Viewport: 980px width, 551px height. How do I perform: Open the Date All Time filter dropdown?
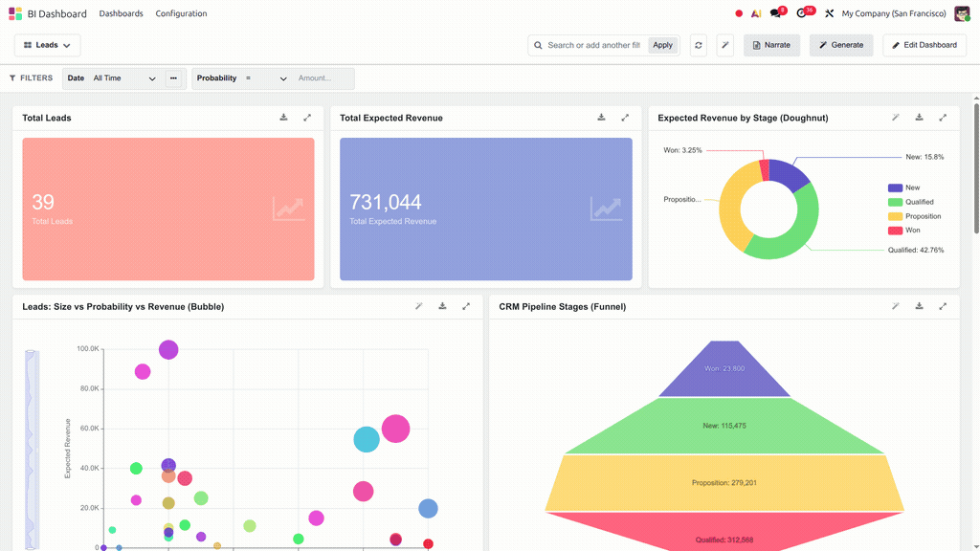[x=124, y=78]
